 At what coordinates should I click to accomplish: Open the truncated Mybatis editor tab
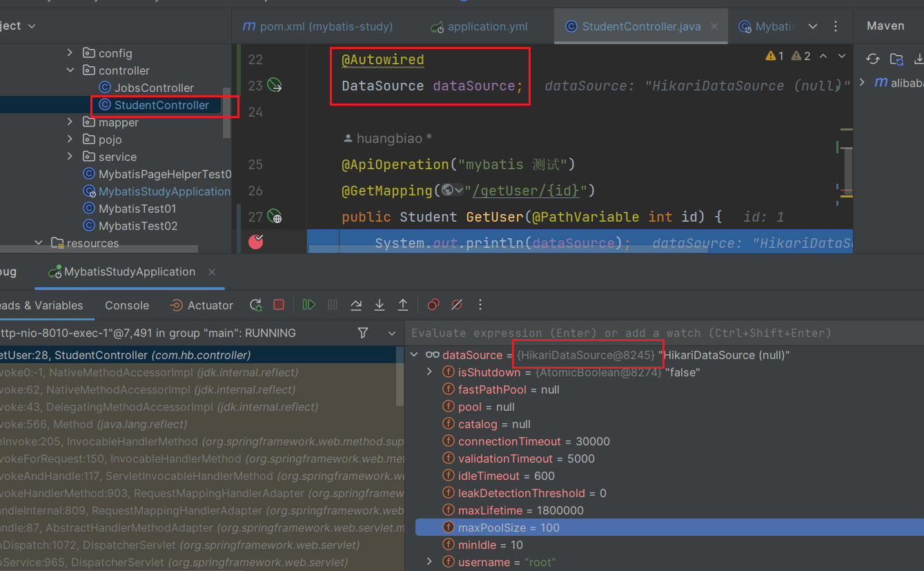[x=767, y=26]
